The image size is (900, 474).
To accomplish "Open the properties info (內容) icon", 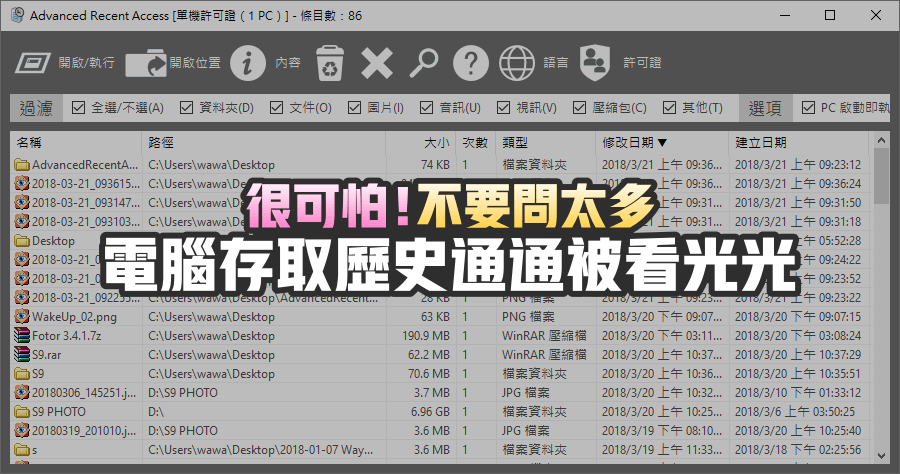I will tap(247, 62).
